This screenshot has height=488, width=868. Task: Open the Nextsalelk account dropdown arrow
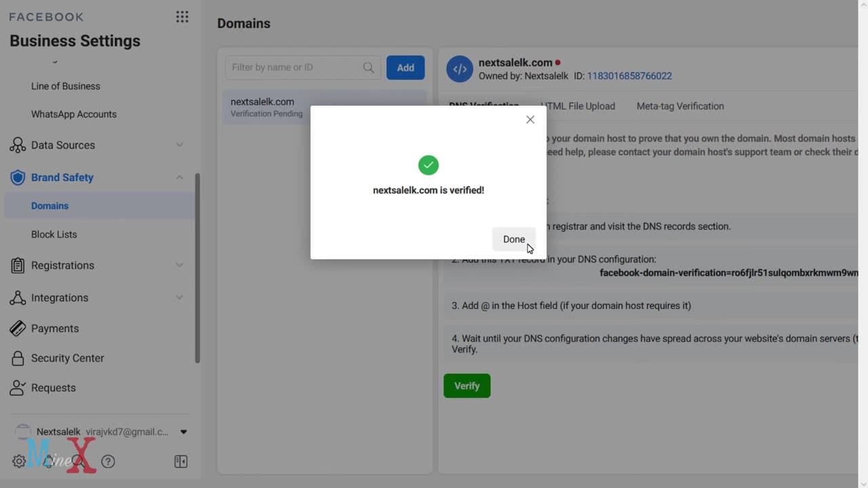point(183,432)
